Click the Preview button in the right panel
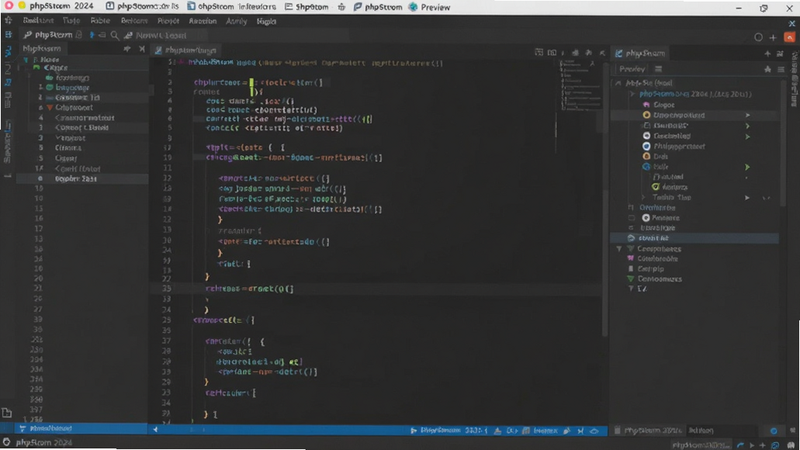800x450 pixels. (x=632, y=69)
